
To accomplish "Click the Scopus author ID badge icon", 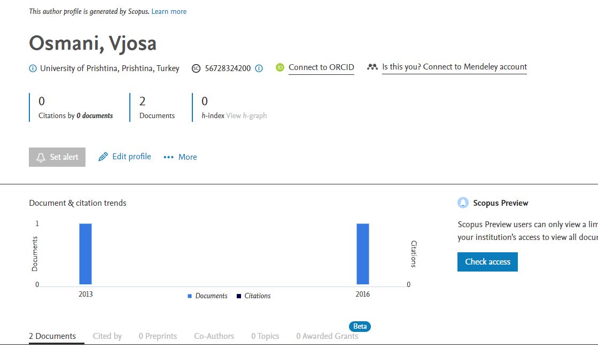I will click(196, 68).
